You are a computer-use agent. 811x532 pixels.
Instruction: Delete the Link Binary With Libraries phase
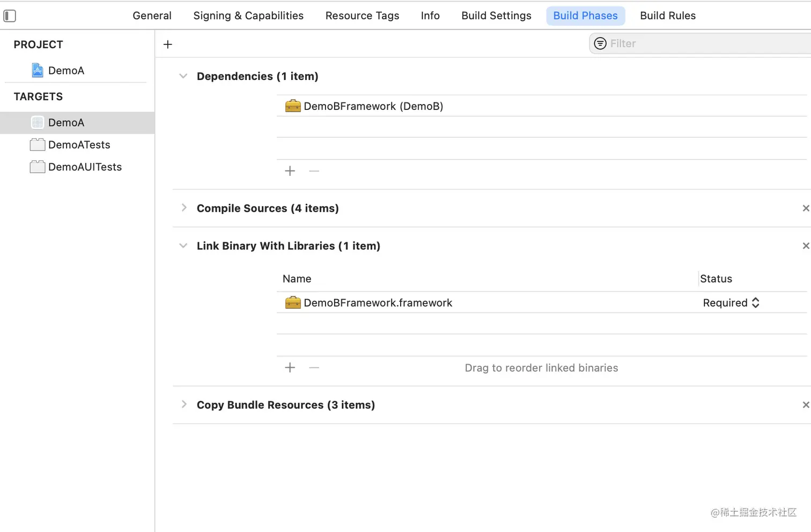[x=806, y=246]
